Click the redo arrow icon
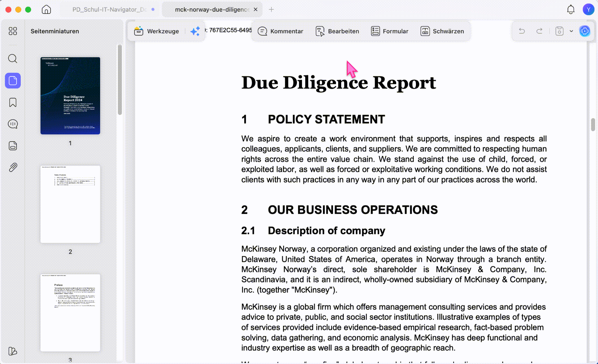The image size is (598, 364). pyautogui.click(x=539, y=31)
